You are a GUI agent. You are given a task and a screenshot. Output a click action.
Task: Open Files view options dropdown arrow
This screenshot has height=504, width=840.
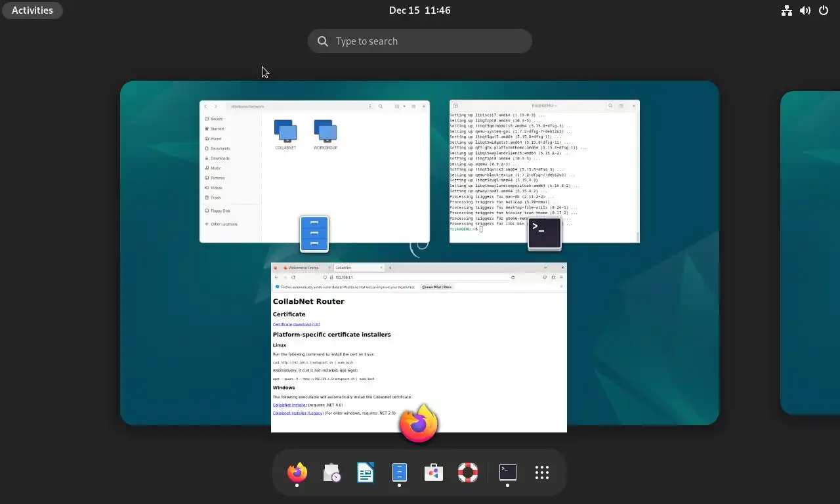pyautogui.click(x=404, y=106)
